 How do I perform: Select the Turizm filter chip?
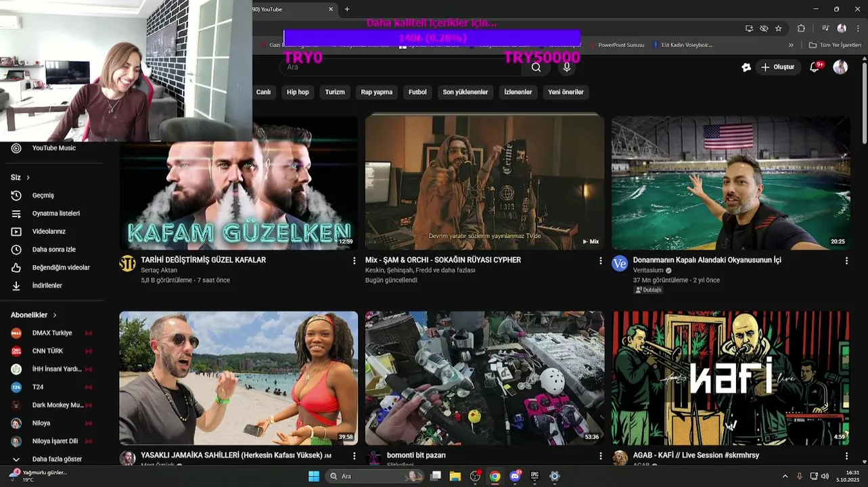click(335, 92)
